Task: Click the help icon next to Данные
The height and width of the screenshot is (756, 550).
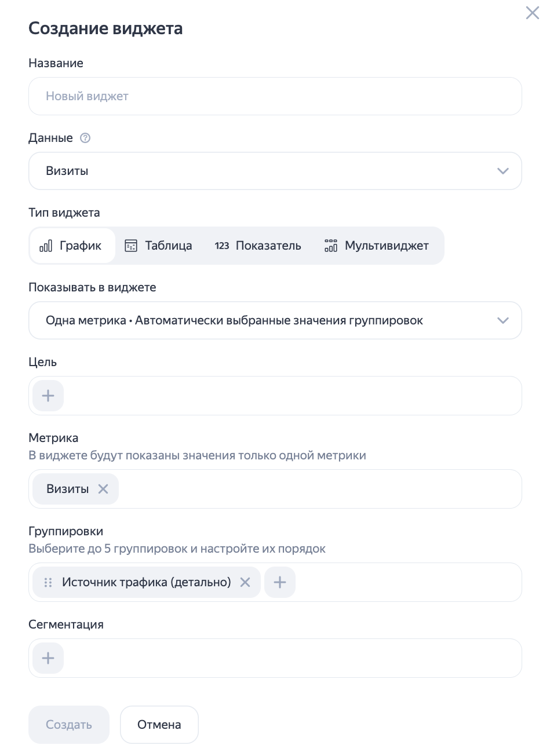Action: coord(86,138)
